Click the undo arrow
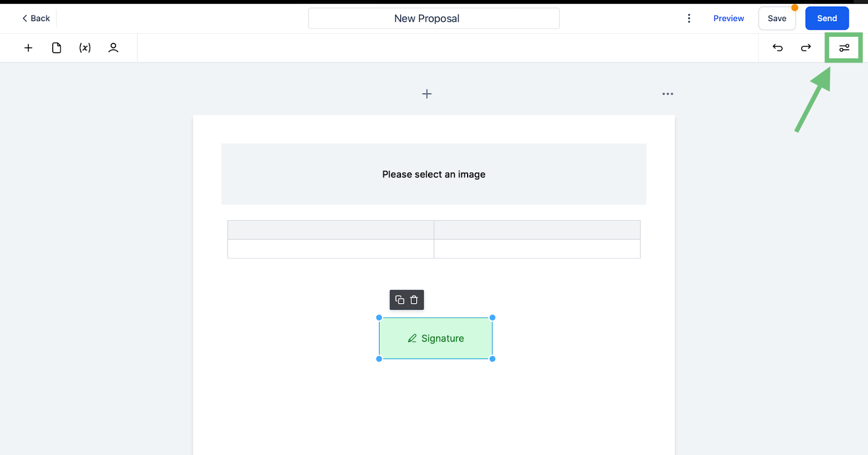Viewport: 868px width, 455px height. point(777,48)
